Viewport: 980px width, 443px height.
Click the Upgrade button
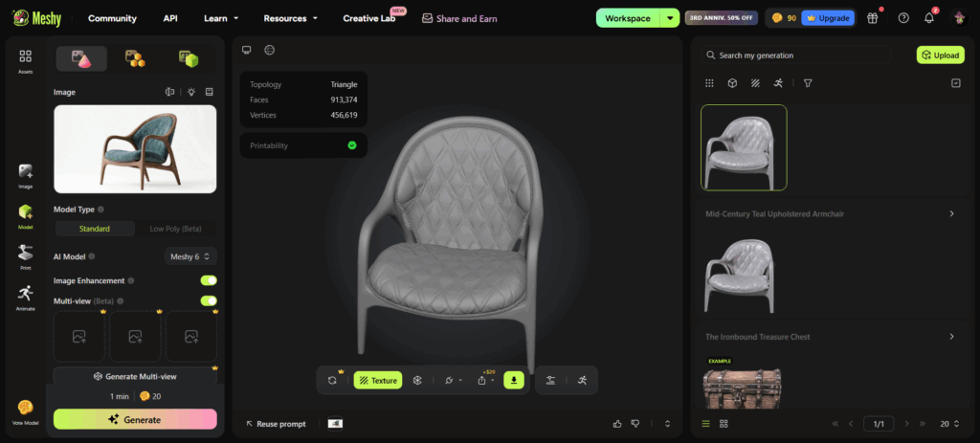coord(828,18)
